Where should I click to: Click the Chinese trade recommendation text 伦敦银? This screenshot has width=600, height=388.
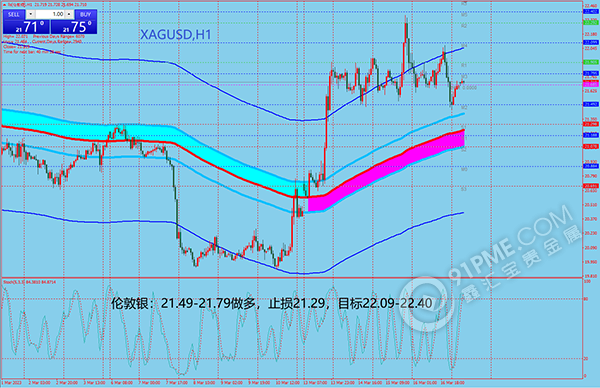pos(272,303)
